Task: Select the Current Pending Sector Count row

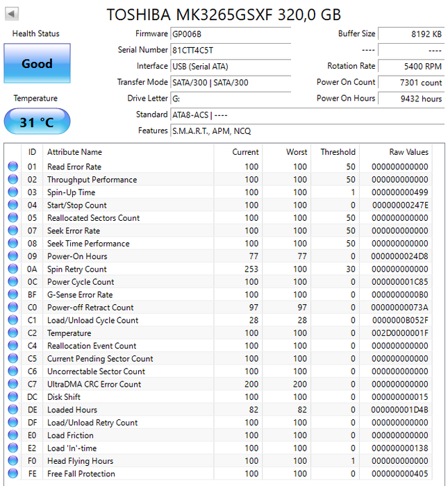Action: point(100,359)
